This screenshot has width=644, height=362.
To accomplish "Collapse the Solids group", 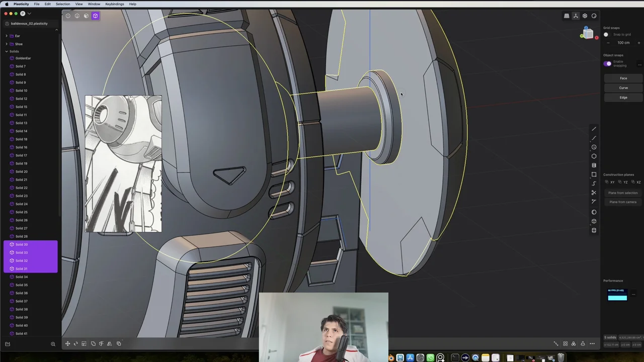I will pyautogui.click(x=7, y=51).
